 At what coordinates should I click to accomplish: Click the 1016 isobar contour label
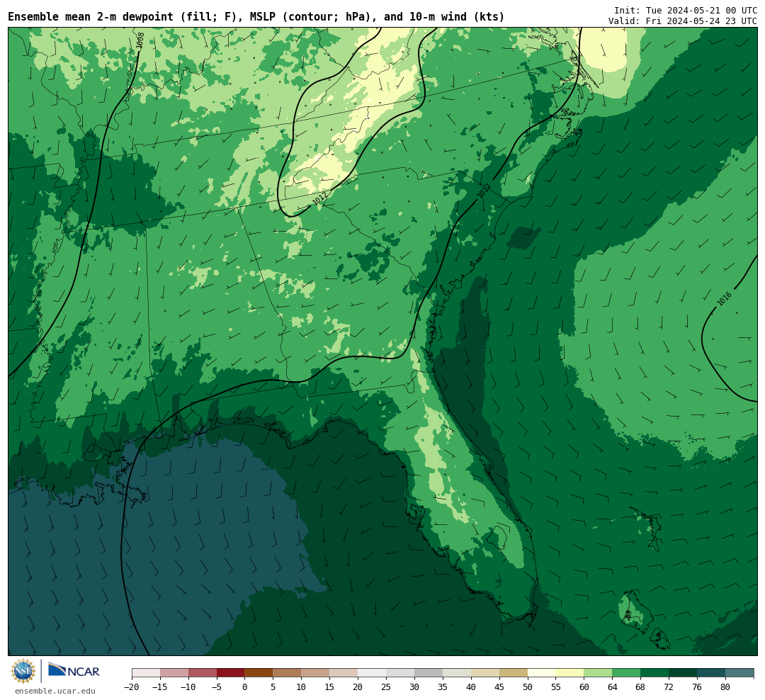(x=724, y=299)
